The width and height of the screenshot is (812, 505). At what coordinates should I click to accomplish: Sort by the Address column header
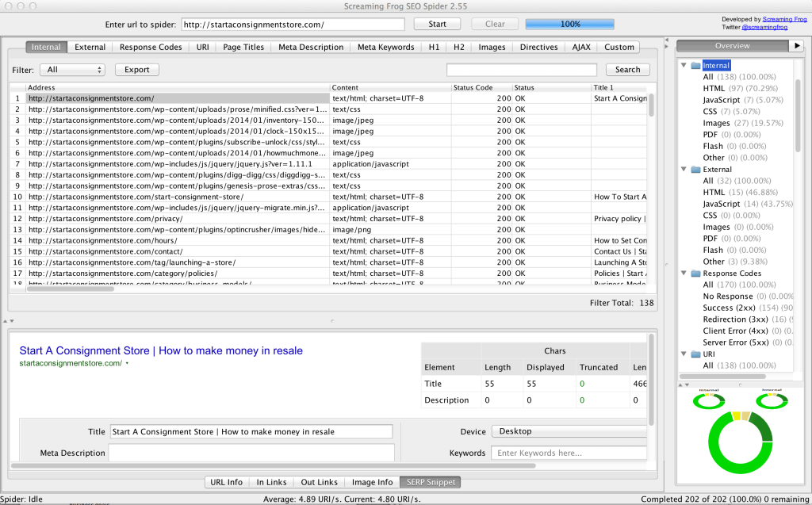pyautogui.click(x=178, y=88)
